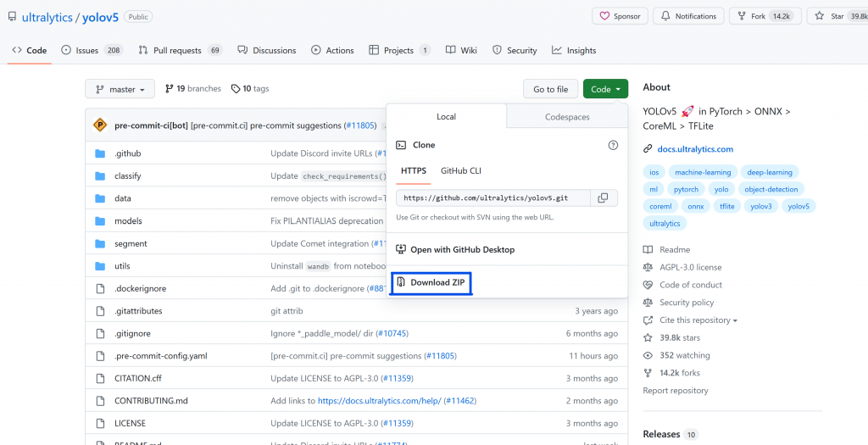Open the Actions tab

point(332,50)
